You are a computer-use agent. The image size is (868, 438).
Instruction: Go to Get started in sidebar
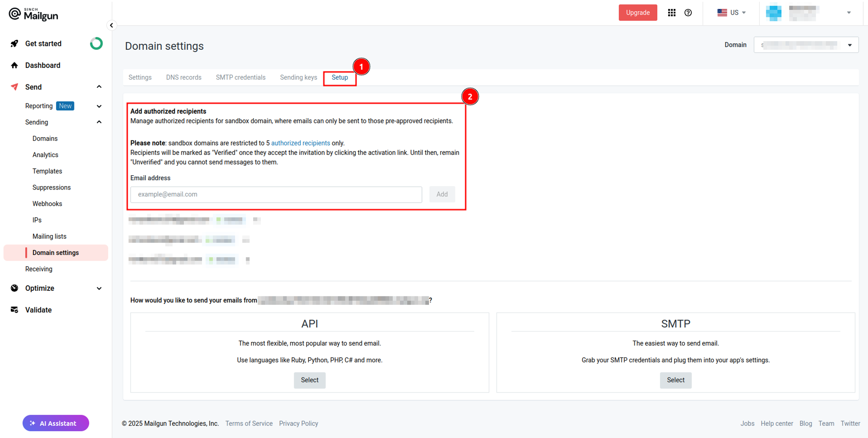pyautogui.click(x=43, y=44)
